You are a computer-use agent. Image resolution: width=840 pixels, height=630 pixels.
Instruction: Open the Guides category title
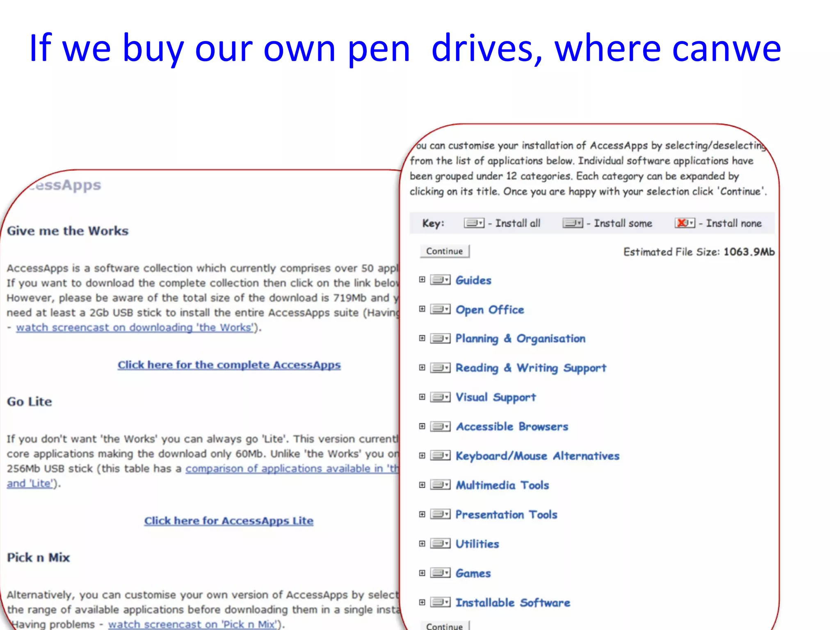473,280
